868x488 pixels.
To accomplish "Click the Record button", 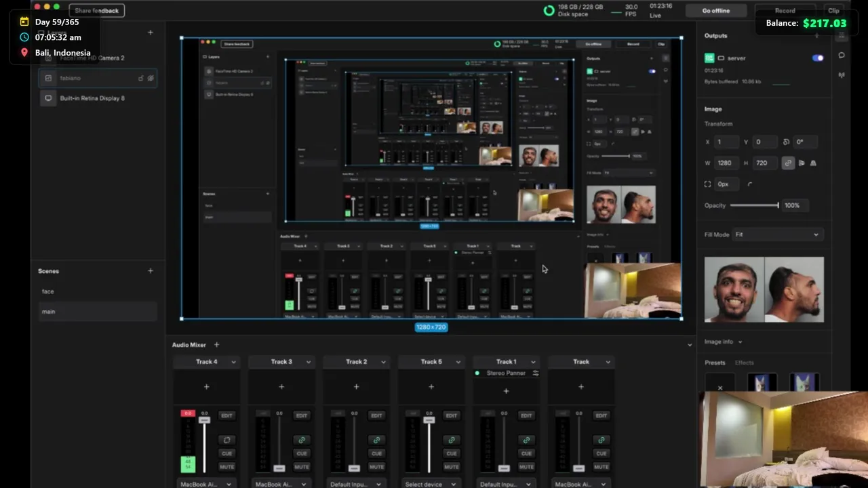I will pos(785,11).
